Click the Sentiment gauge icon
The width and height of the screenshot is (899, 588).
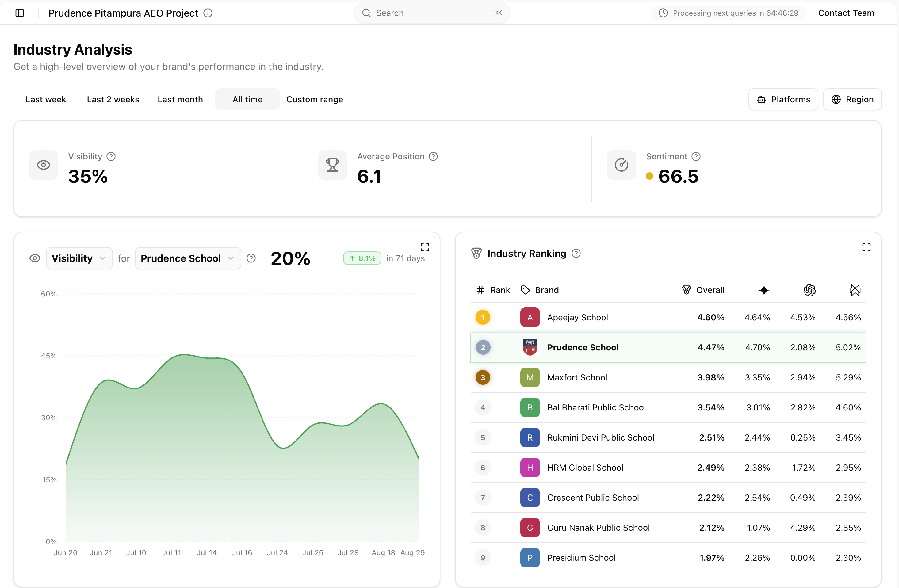(622, 165)
